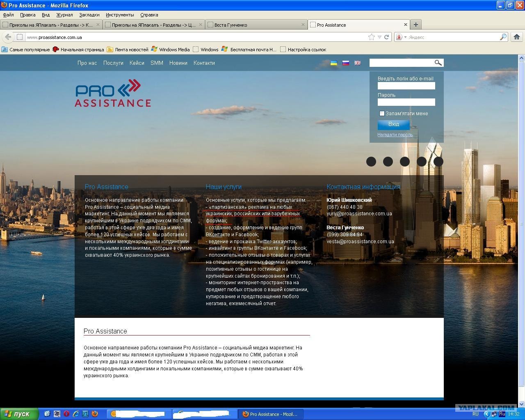Viewport: 525px width, 420px height.
Task: Click the login or e-mail field
Action: pyautogui.click(x=406, y=86)
